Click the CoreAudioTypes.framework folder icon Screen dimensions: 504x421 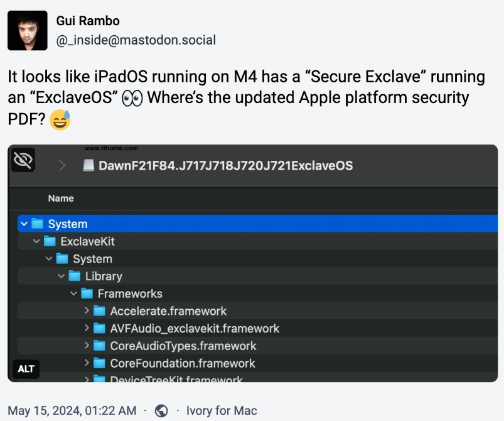click(100, 346)
